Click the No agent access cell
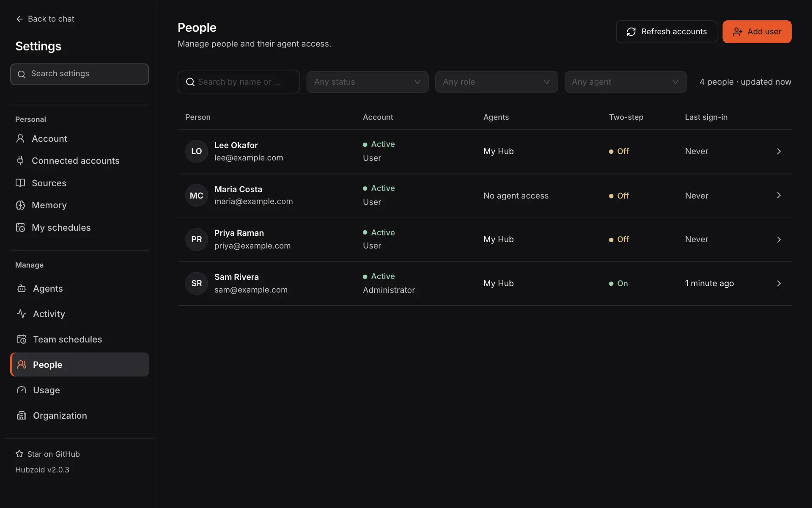Viewport: 812px width, 508px height. pos(516,196)
